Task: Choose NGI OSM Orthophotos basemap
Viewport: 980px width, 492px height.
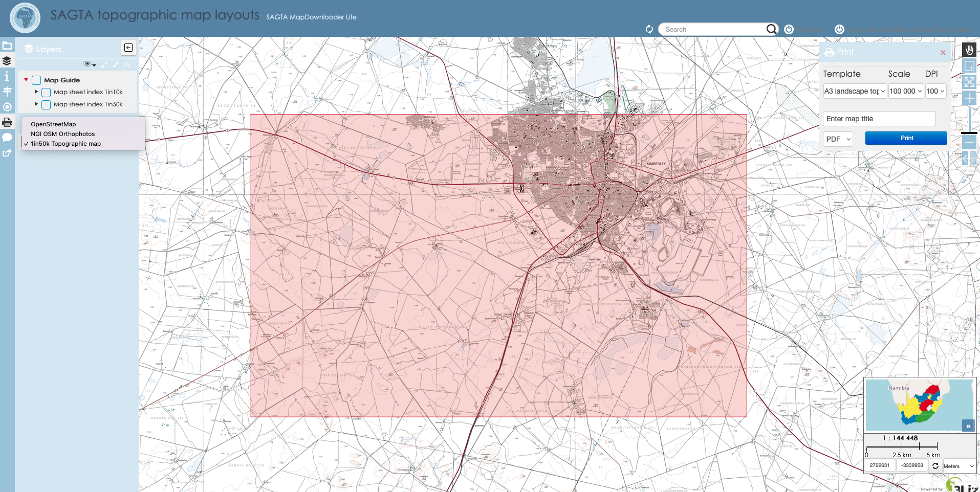Action: pos(62,133)
